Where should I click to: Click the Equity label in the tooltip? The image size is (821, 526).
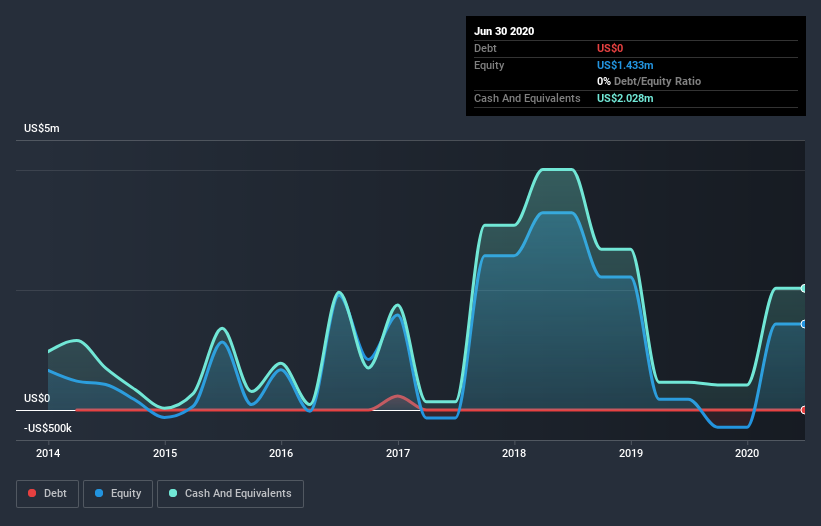click(x=489, y=65)
